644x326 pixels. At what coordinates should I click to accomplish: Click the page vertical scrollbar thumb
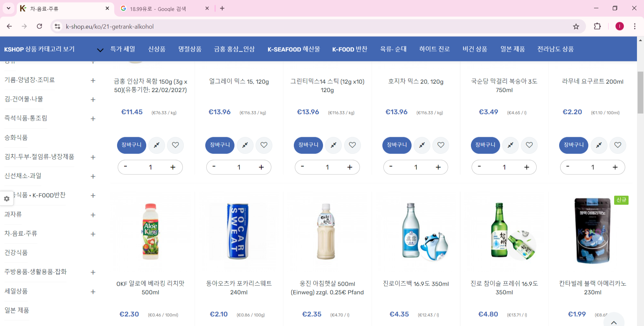[x=640, y=92]
